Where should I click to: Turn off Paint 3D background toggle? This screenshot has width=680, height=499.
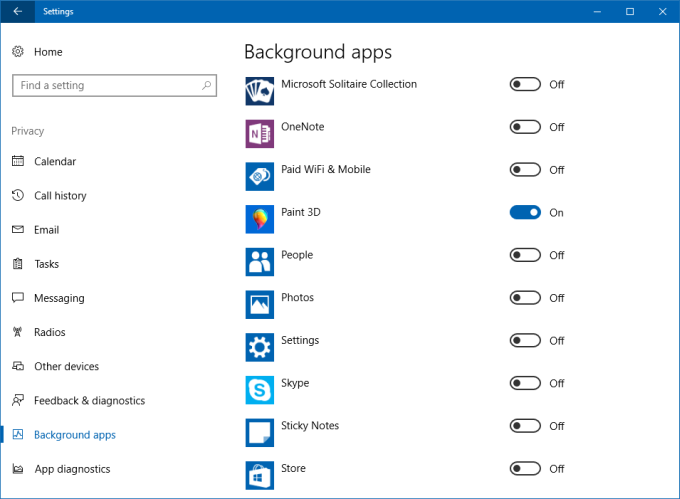[525, 212]
